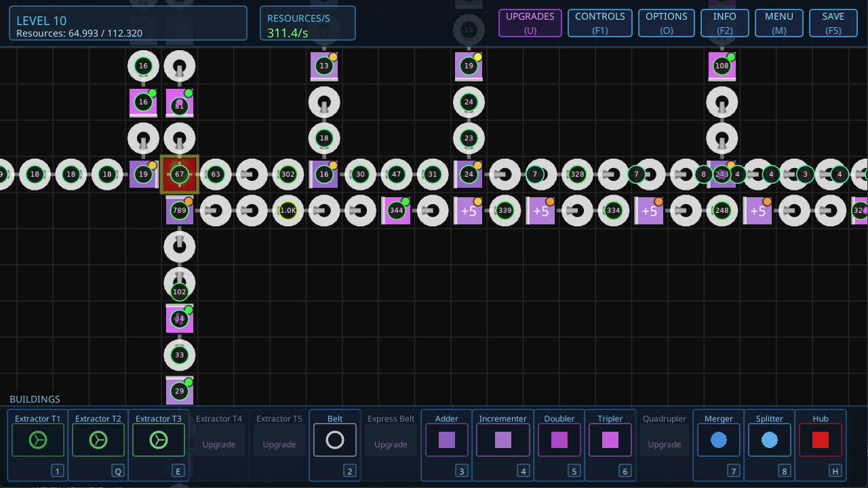The height and width of the screenshot is (488, 868).
Task: Click the BUILDINGS section label
Action: point(35,399)
